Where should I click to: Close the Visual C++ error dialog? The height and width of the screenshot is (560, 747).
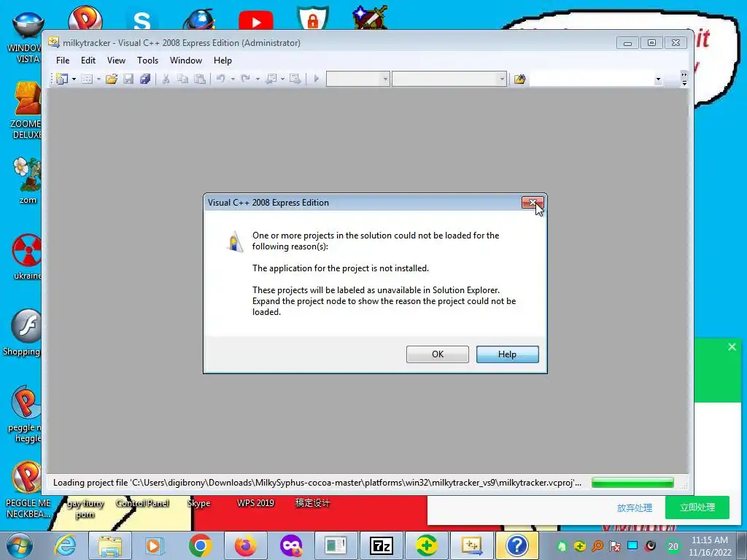coord(532,203)
